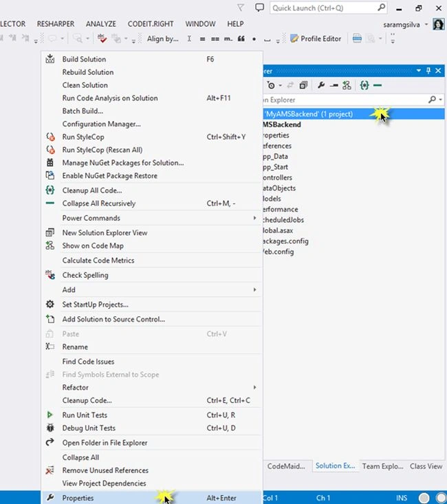Click the bullet dot align icon

tap(254, 39)
